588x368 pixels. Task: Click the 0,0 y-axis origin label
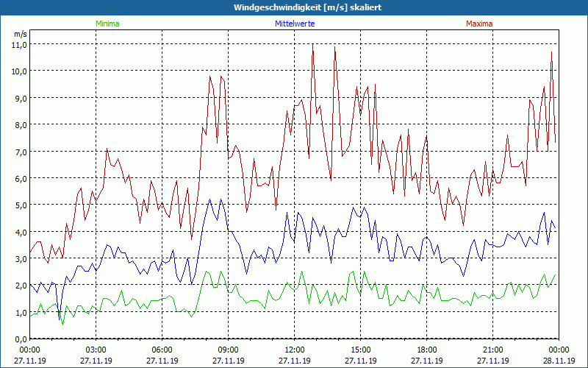coord(19,339)
